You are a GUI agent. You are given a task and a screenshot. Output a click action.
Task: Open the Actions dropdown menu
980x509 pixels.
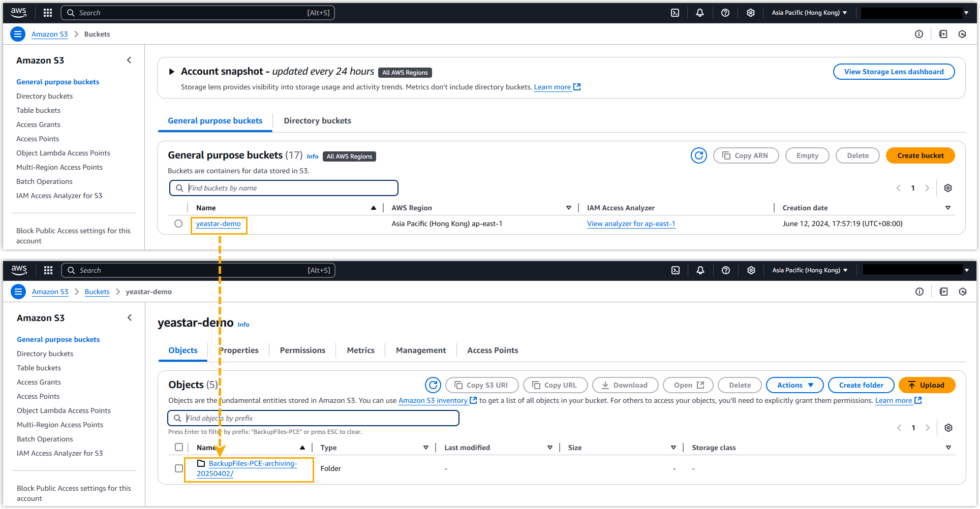tap(795, 385)
